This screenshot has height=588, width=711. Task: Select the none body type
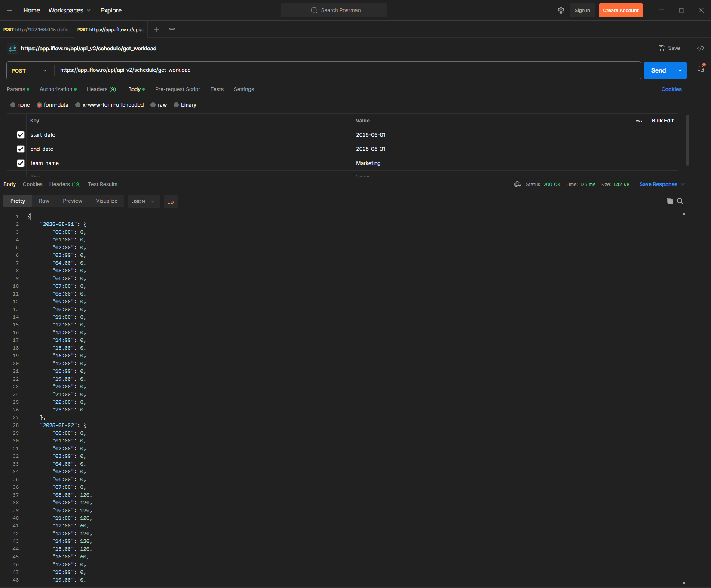(x=13, y=105)
